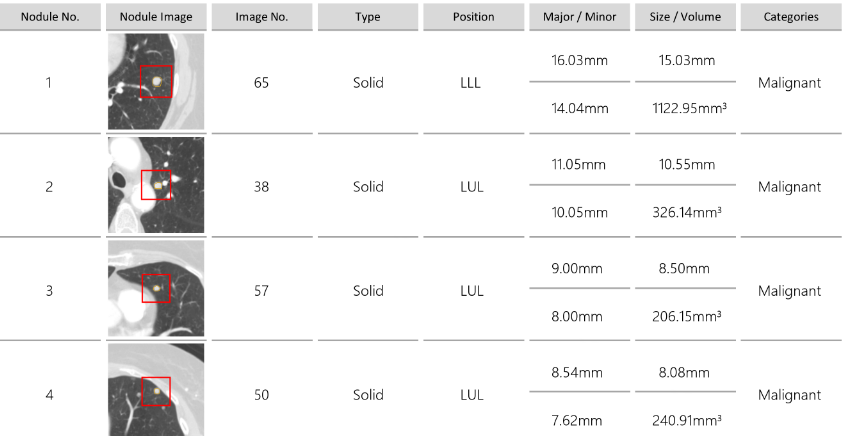Select image number 38 cell
This screenshot has height=436, width=845.
pyautogui.click(x=261, y=187)
